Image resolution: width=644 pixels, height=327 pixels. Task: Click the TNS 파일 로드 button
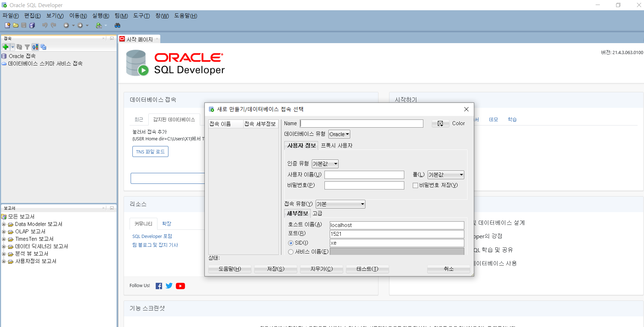point(150,152)
